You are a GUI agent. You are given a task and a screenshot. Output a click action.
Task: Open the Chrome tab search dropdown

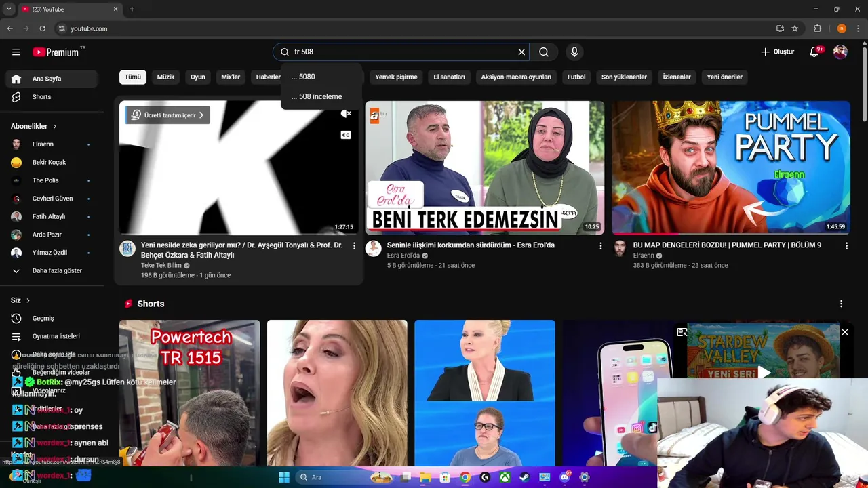pos(9,9)
